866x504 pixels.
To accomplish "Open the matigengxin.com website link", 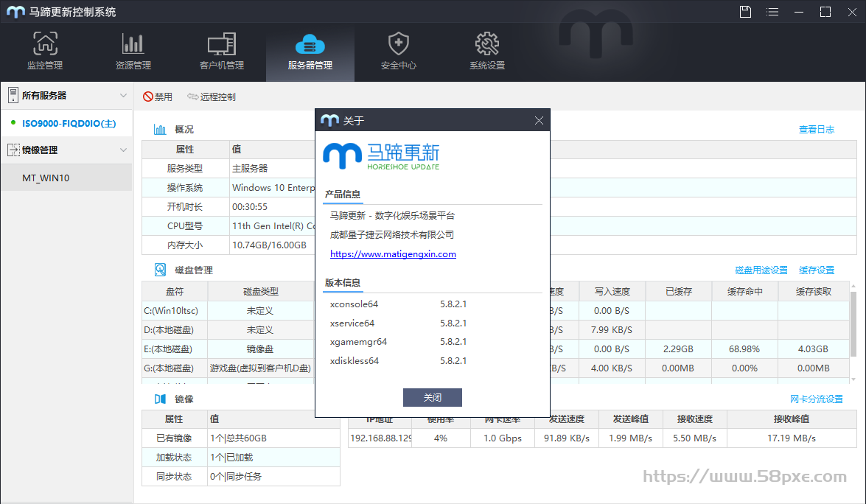I will (394, 254).
